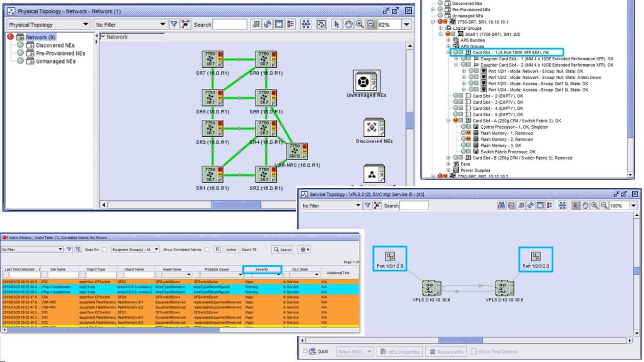Select the SR8 router node on the map
This screenshot has width=644, height=362.
click(266, 59)
